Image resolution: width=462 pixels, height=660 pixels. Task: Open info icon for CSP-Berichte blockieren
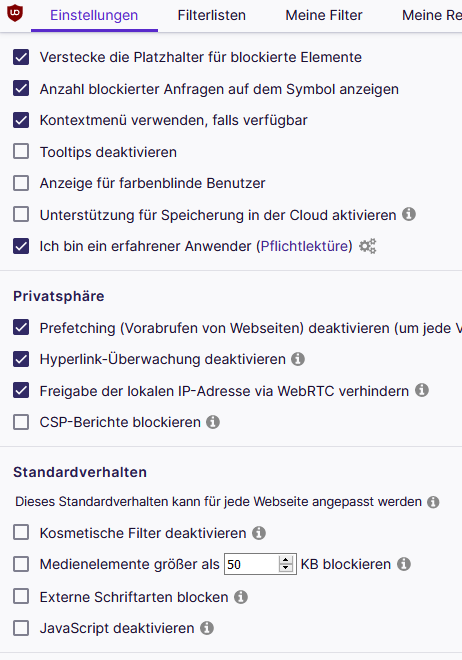click(x=213, y=422)
